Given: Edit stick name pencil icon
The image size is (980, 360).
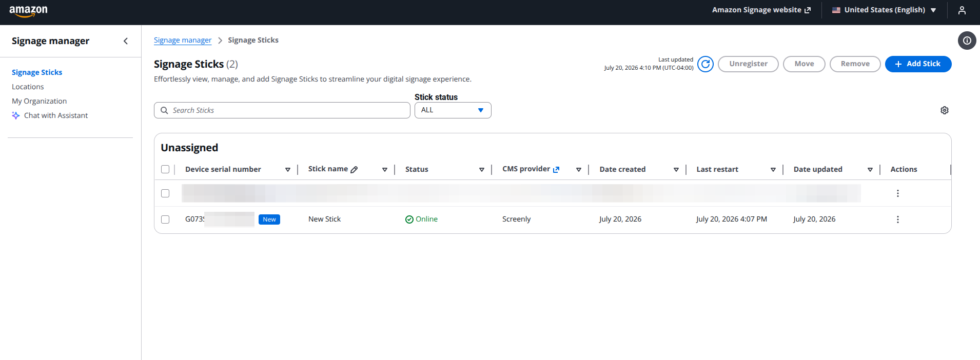Looking at the screenshot, I should pos(354,169).
